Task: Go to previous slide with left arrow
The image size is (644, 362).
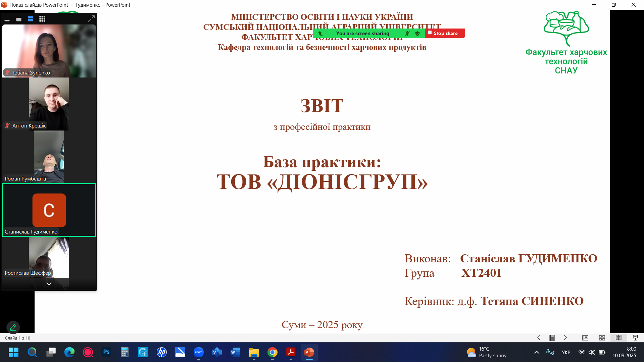Action: coord(539,338)
